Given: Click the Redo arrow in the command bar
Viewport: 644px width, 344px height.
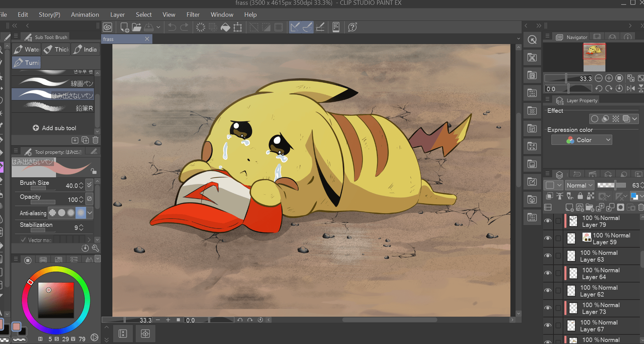Looking at the screenshot, I should click(184, 27).
